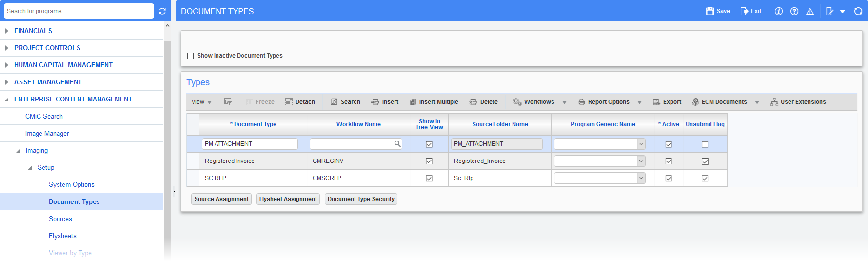Open Image Manager in tree

click(47, 133)
